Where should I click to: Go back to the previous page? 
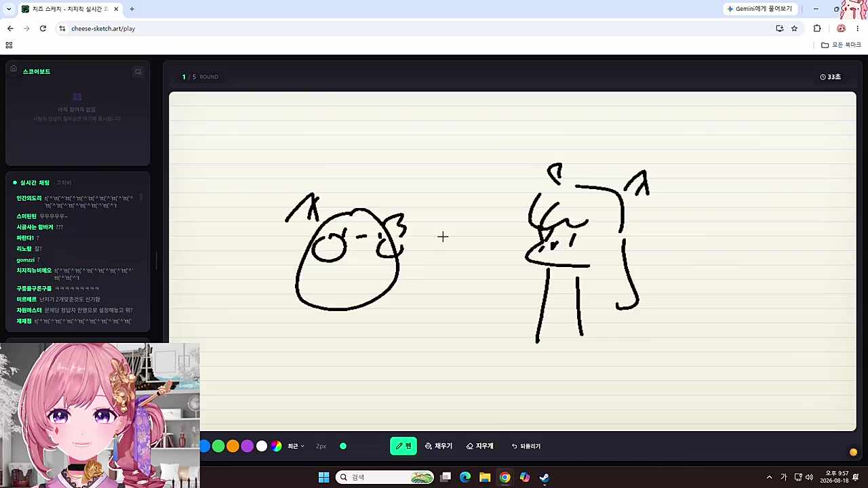tap(10, 28)
